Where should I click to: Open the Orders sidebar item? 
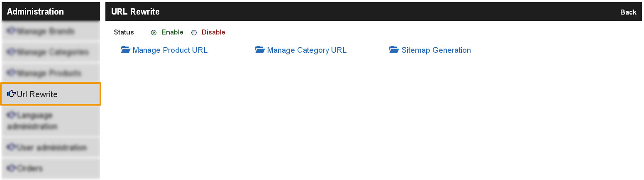[x=51, y=168]
